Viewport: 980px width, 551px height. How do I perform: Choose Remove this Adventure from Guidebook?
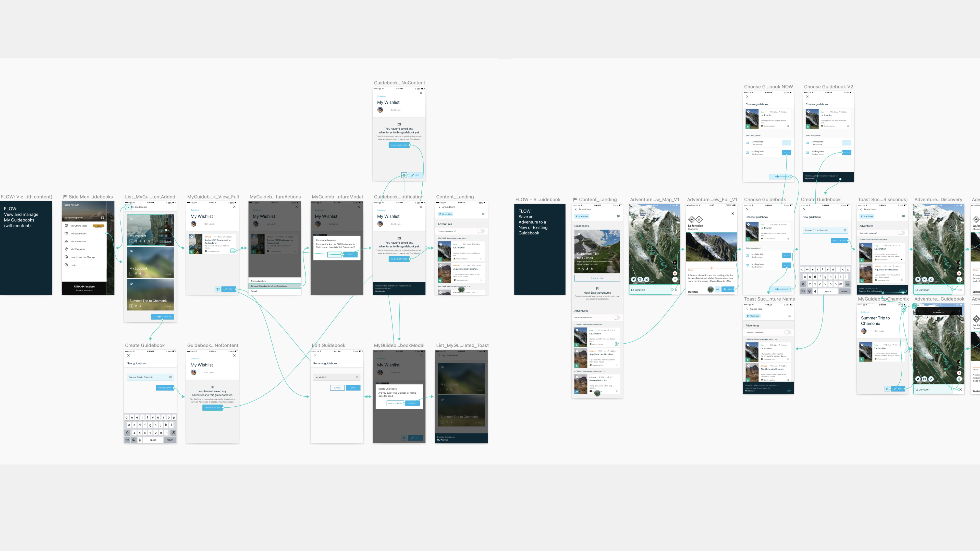[x=275, y=286]
